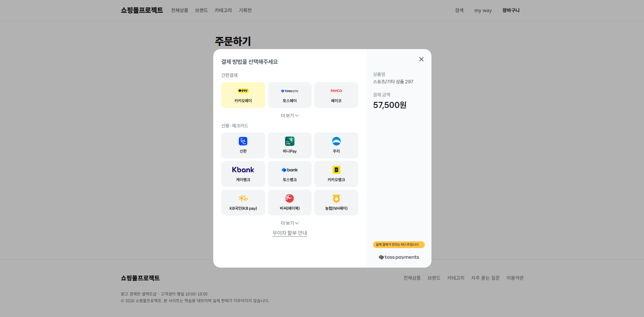Open the 기획전 menu in header
Screen dimensions: 644x317
pyautogui.click(x=245, y=10)
